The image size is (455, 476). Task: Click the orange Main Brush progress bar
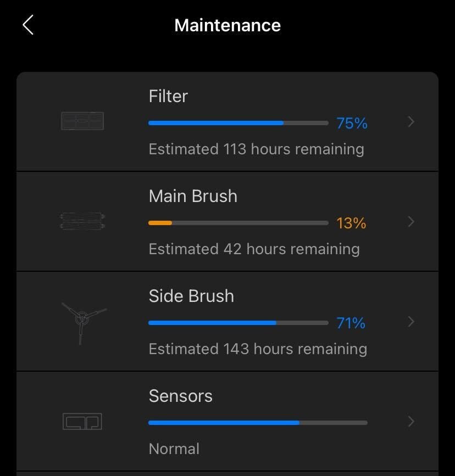[238, 223]
